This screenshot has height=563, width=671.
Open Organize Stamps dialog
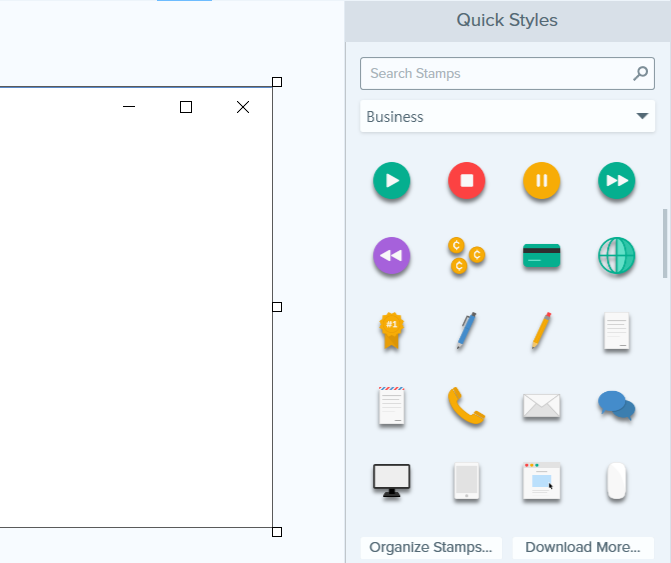coord(431,548)
